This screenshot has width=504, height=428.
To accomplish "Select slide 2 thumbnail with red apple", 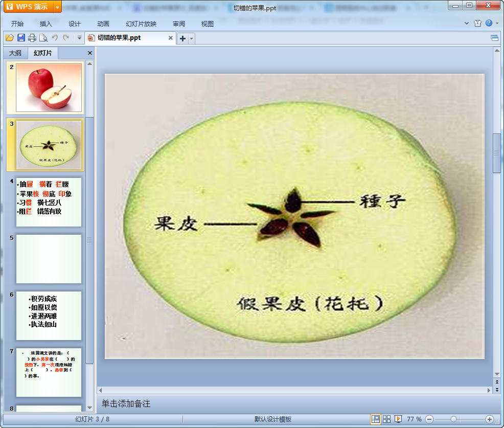I will [49, 88].
